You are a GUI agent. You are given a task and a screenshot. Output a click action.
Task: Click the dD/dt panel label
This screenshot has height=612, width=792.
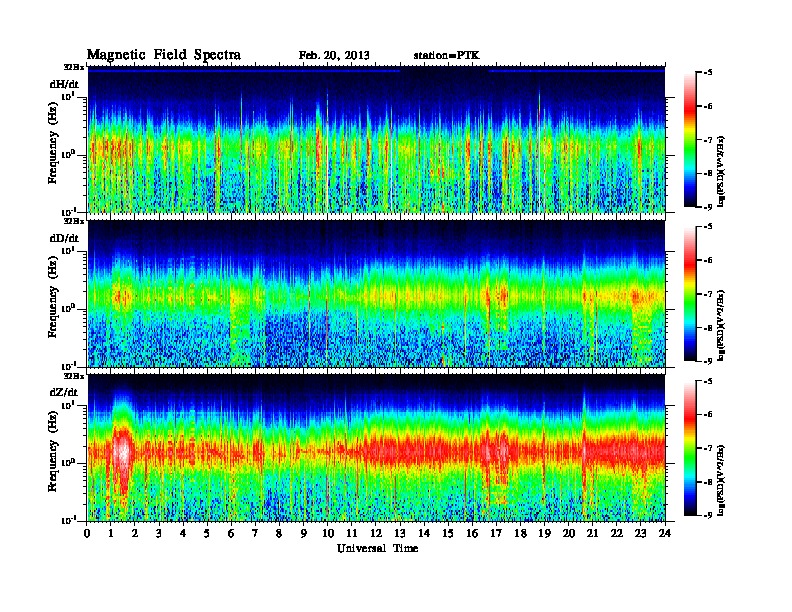pyautogui.click(x=64, y=238)
